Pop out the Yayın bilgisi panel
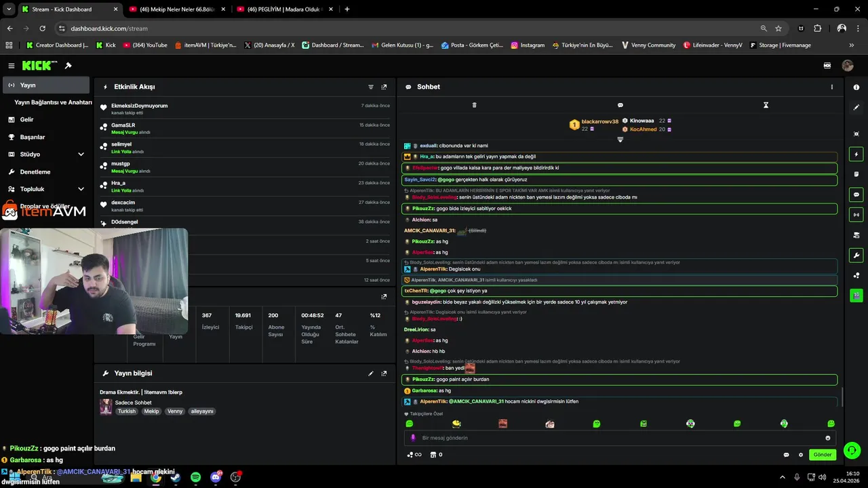Viewport: 868px width, 488px height. click(384, 373)
